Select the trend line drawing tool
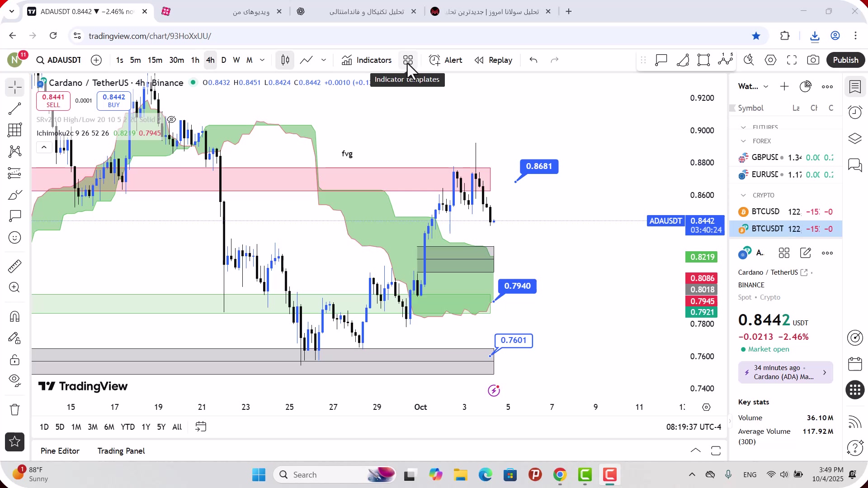868x488 pixels. point(15,108)
